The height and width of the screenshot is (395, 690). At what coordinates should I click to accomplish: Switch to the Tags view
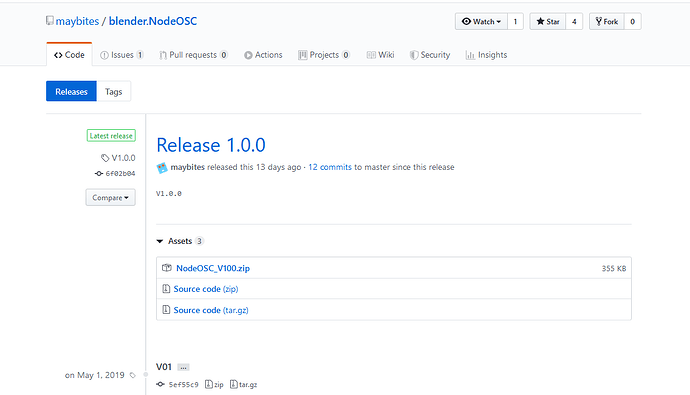114,91
